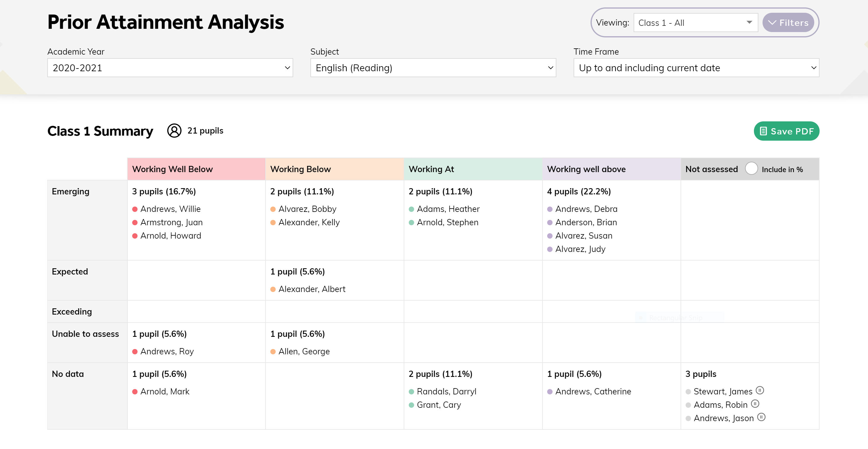Select pupil Alexander, Kelly
Screen dimensions: 868x449
coord(309,222)
